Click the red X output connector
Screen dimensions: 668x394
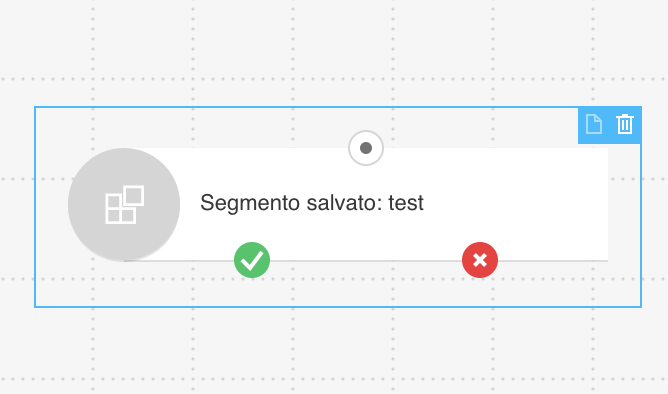click(480, 260)
